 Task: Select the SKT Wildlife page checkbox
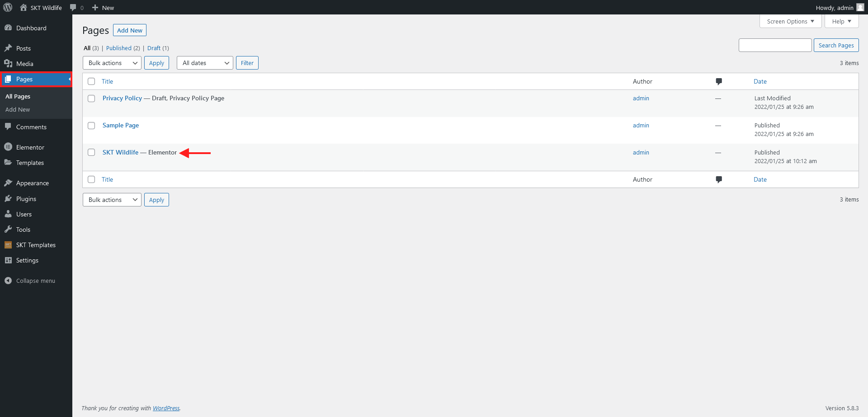click(91, 153)
